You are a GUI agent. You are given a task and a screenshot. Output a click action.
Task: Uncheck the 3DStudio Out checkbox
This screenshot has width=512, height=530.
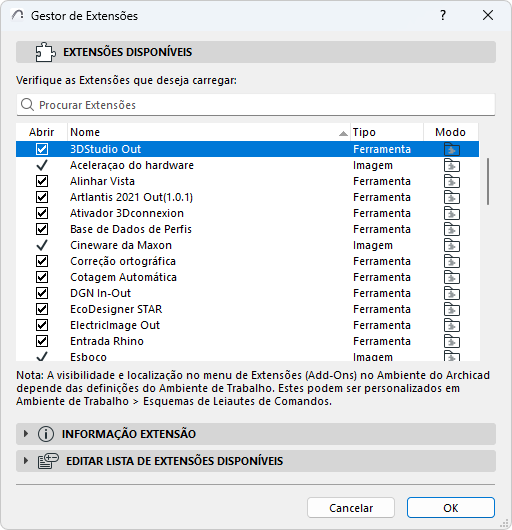coord(42,149)
